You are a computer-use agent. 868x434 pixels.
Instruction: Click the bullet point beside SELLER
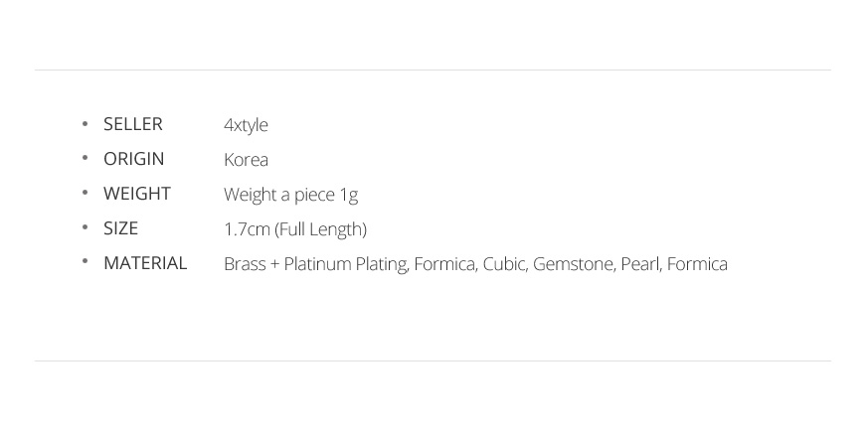pos(86,124)
